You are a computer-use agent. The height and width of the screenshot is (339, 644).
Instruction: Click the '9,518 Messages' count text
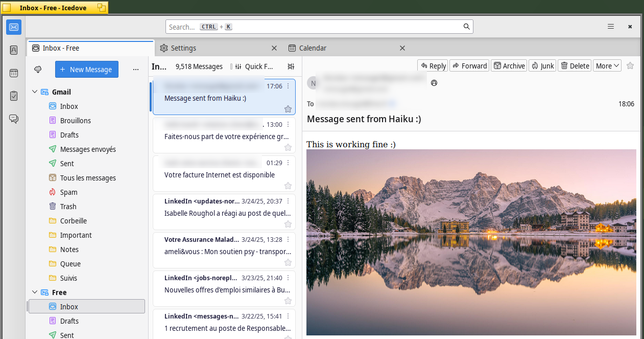(199, 66)
